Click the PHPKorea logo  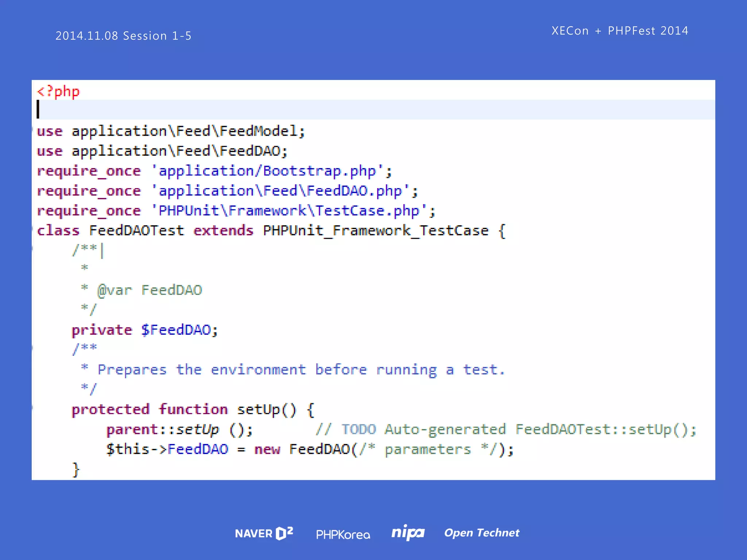pyautogui.click(x=343, y=534)
